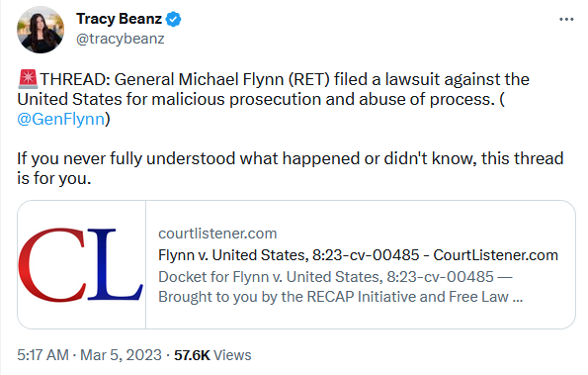Open the 5:17 AM timestamp link
Viewport: 588px width, 375px height.
pyautogui.click(x=42, y=355)
